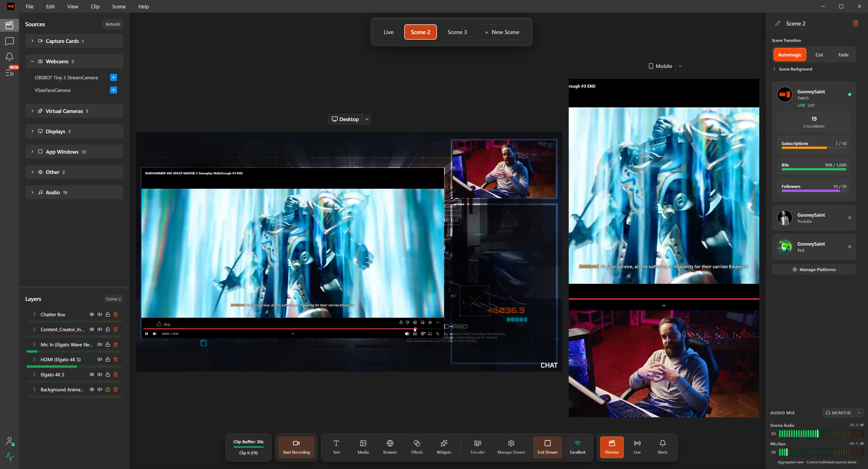Select the Fade scene transition
This screenshot has height=469, width=868.
pos(843,54)
